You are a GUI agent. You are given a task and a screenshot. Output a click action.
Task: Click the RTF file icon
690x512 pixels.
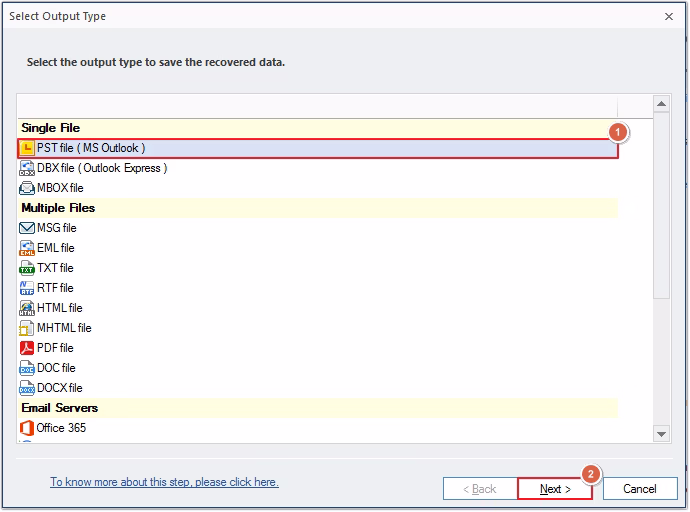click(27, 288)
